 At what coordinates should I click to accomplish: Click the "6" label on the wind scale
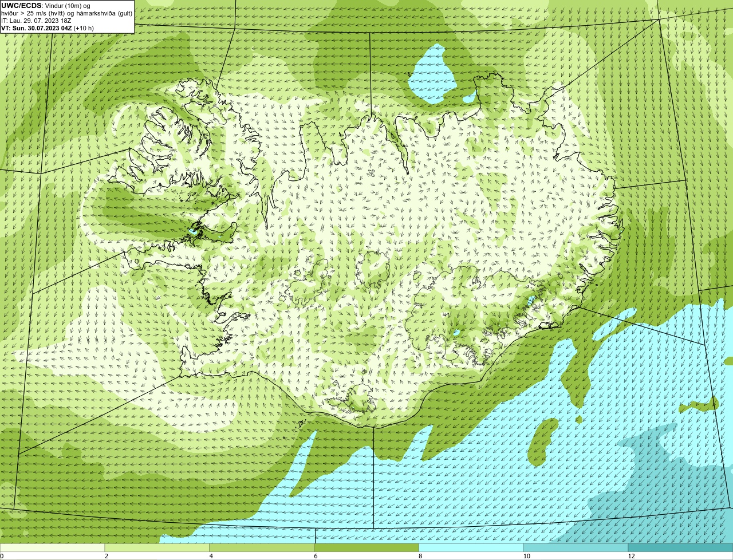coord(316,556)
